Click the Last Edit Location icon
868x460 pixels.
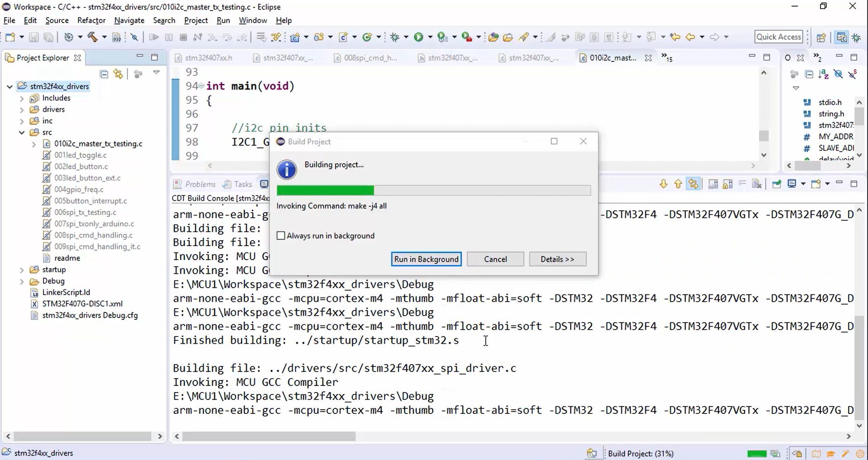[x=675, y=37]
